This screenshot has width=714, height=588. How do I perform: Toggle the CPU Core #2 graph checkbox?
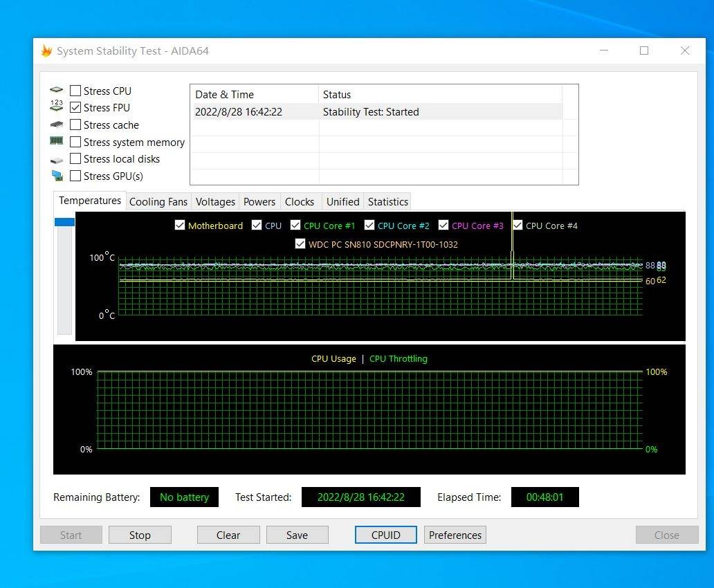click(369, 226)
